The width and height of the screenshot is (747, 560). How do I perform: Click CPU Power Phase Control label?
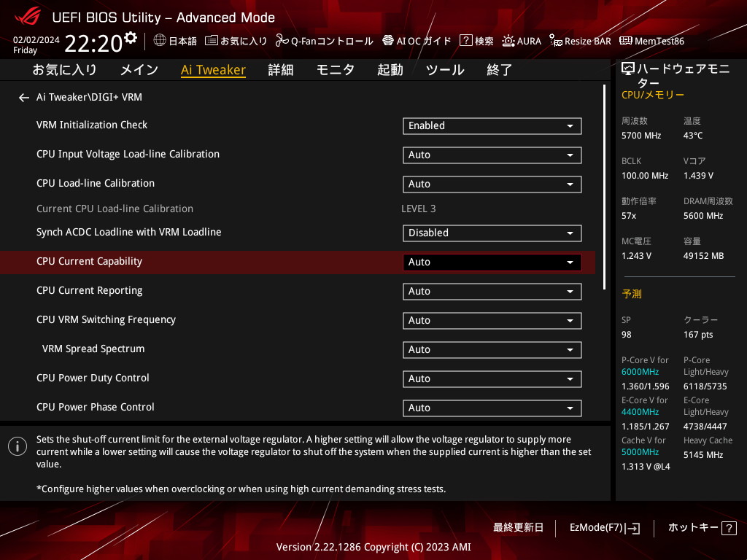(96, 407)
